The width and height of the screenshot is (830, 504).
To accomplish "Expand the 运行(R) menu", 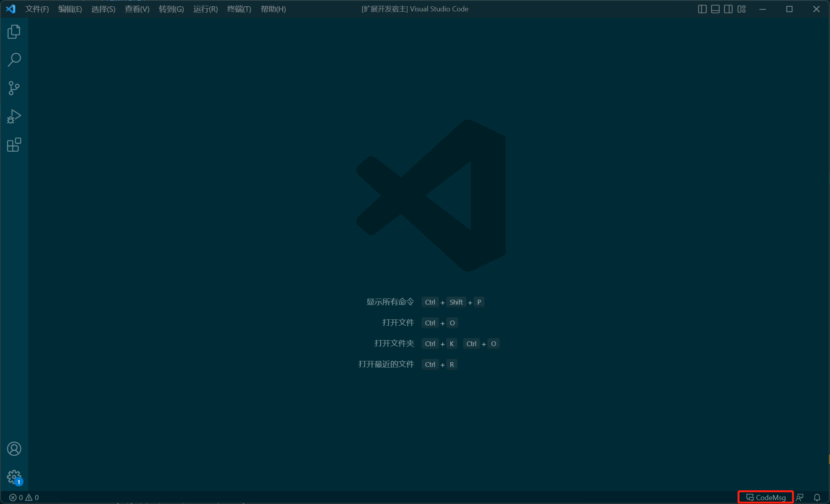I will 205,9.
